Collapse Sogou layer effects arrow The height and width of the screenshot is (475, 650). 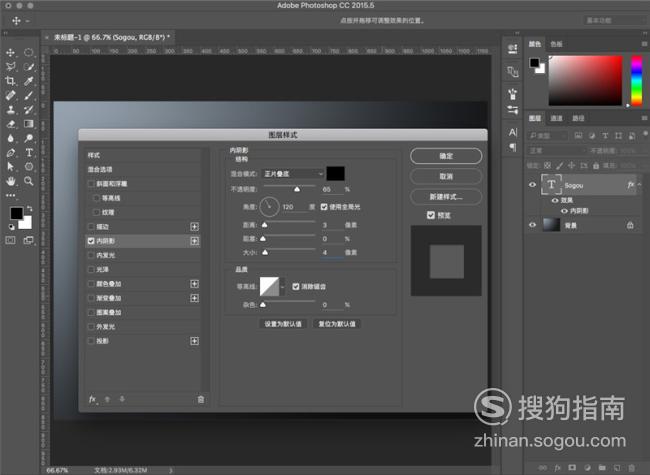640,185
